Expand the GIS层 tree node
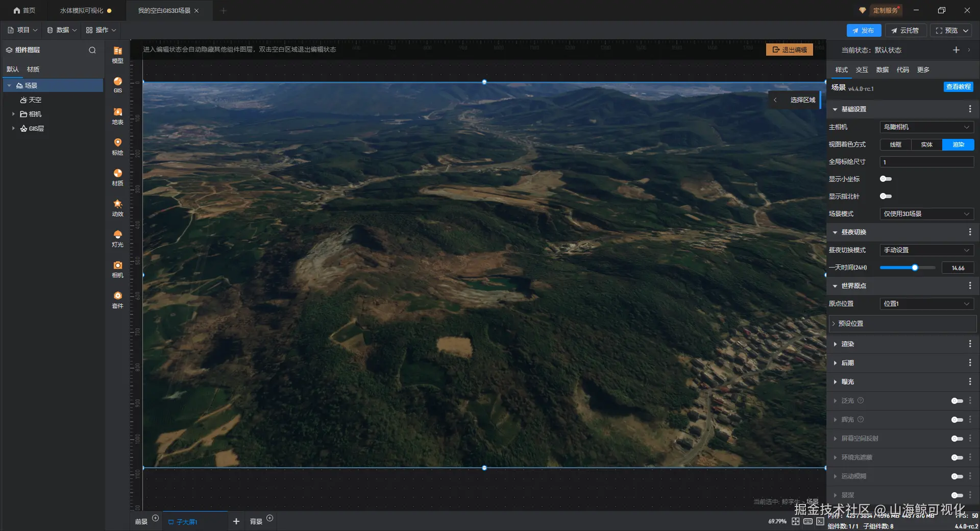Viewport: 980px width, 531px height. coord(13,128)
